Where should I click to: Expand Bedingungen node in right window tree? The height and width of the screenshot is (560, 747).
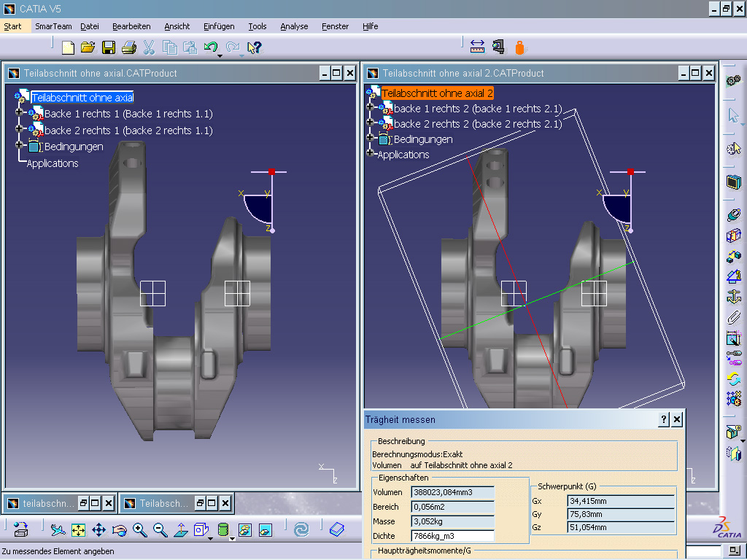tap(370, 137)
